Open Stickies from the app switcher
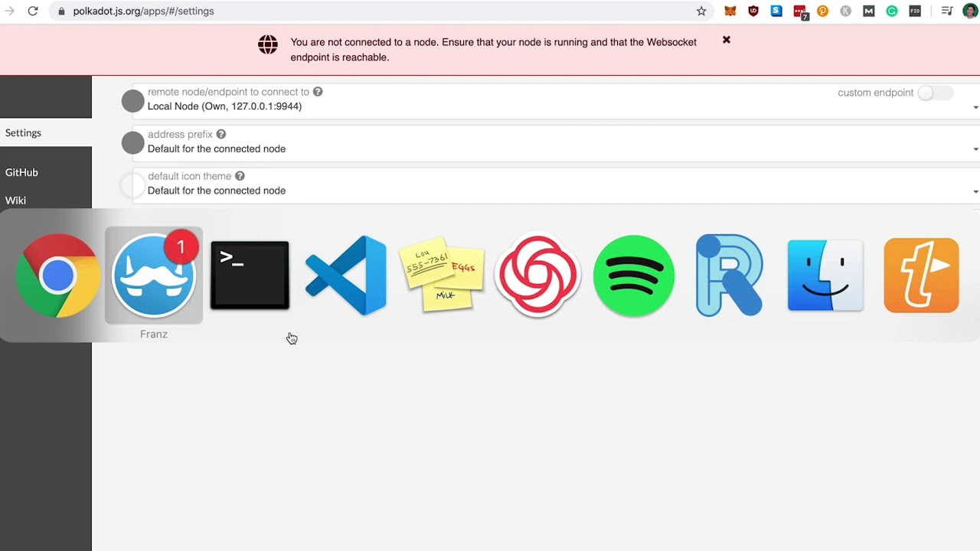The width and height of the screenshot is (980, 551). pyautogui.click(x=442, y=273)
